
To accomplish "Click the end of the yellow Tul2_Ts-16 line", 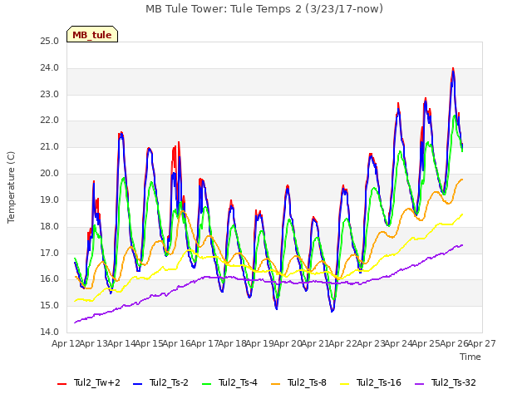I will click(462, 214).
